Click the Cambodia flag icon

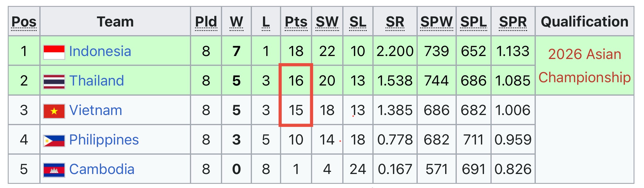pos(54,170)
